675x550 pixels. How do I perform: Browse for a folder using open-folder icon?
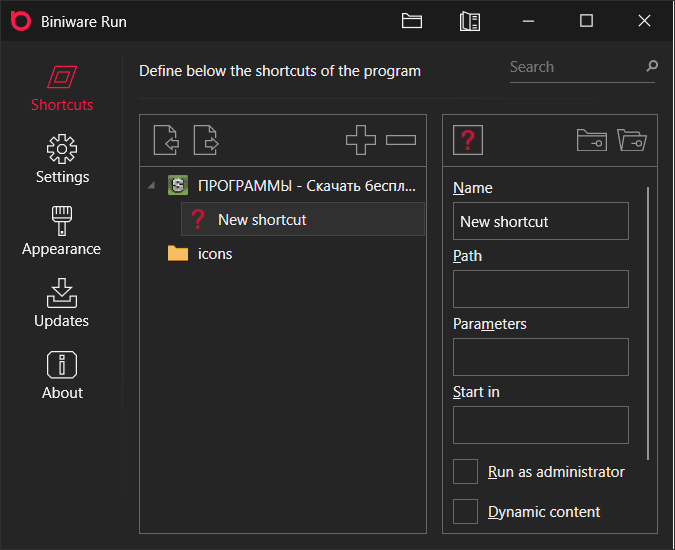pos(632,140)
